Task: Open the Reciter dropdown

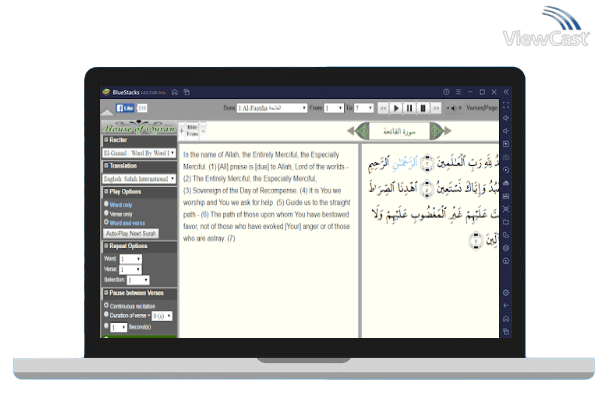Action: click(139, 153)
